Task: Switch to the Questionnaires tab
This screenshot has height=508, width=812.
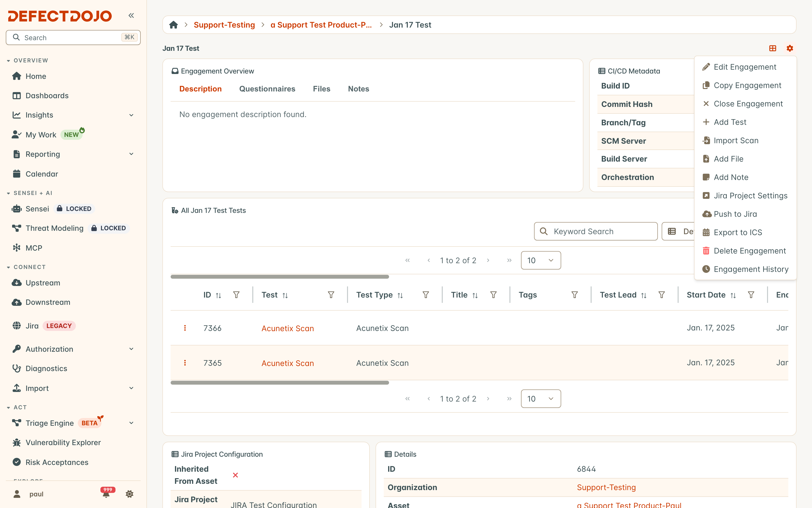Action: click(x=267, y=89)
